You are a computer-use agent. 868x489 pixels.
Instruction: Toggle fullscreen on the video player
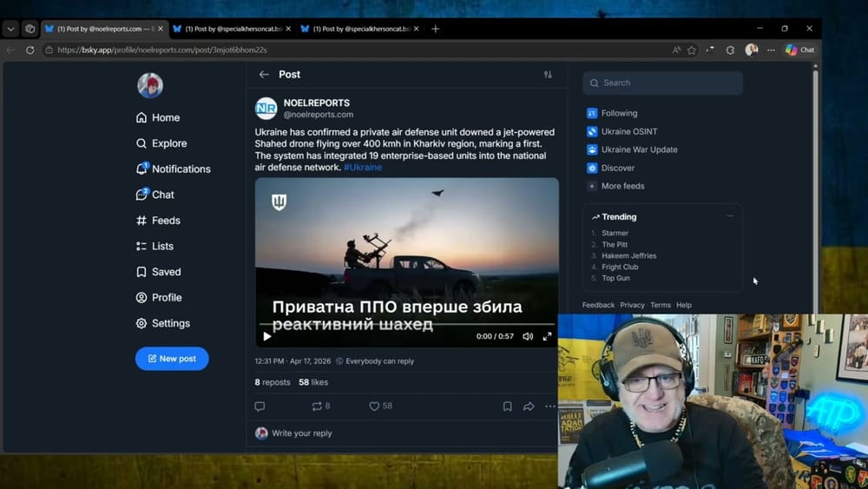coord(547,336)
